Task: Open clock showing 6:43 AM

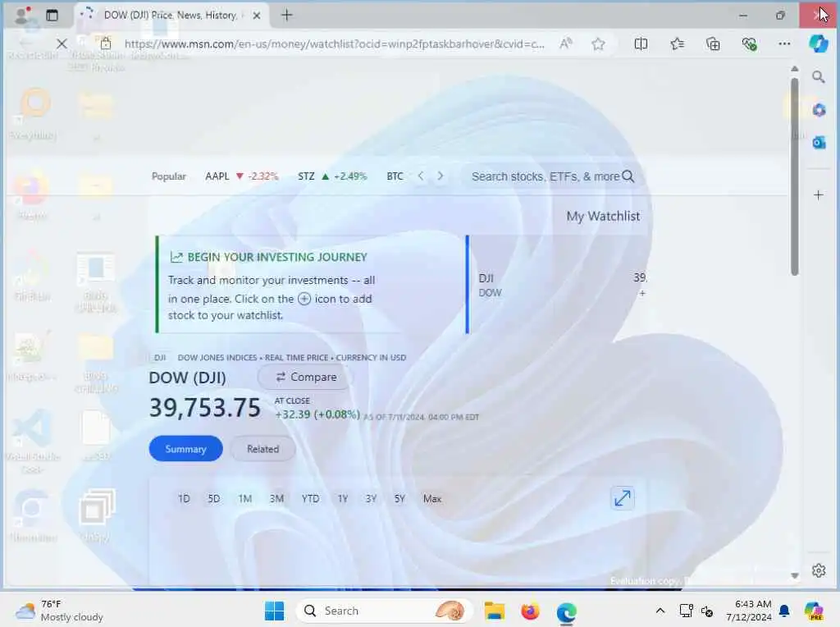Action: tap(749, 611)
